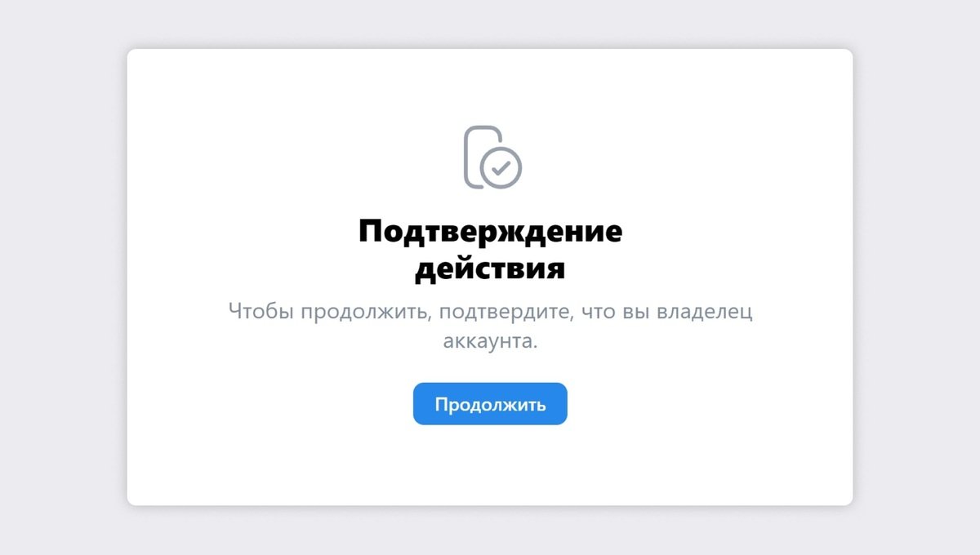The height and width of the screenshot is (555, 980).
Task: Click the word действия in the title
Action: (490, 269)
